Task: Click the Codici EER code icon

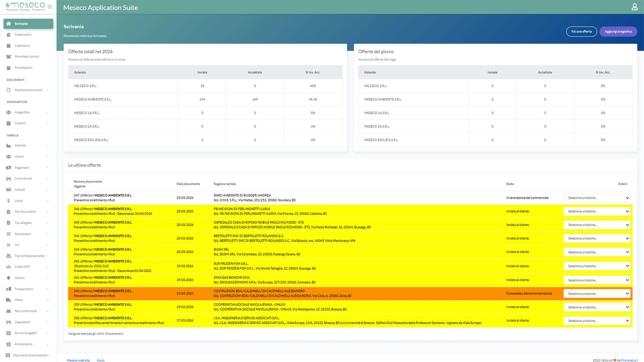Action: coord(9,267)
